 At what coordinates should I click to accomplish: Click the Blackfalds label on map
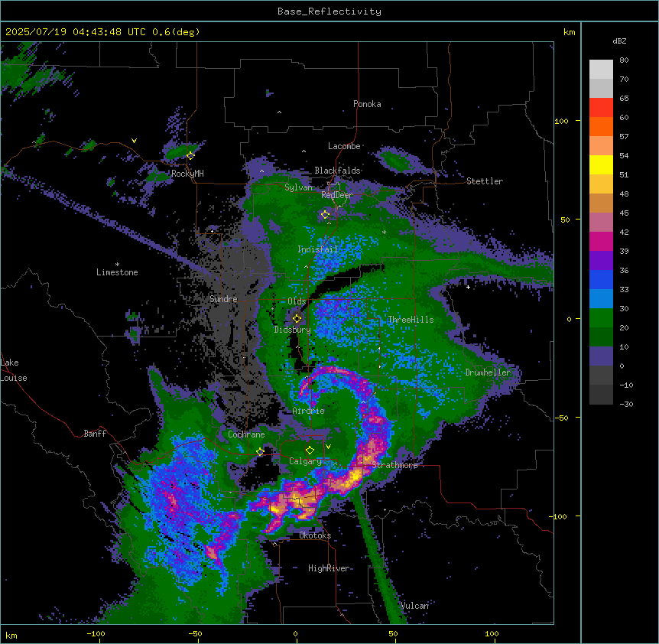(337, 171)
